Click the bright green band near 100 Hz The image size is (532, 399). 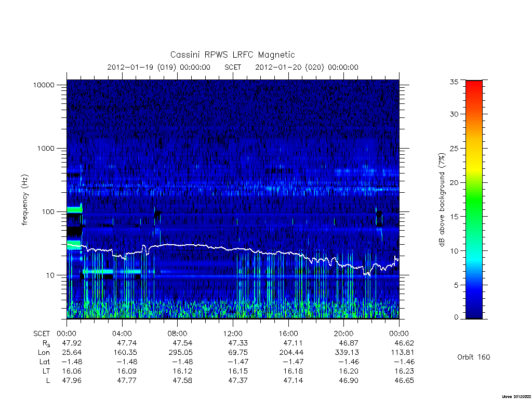click(74, 210)
